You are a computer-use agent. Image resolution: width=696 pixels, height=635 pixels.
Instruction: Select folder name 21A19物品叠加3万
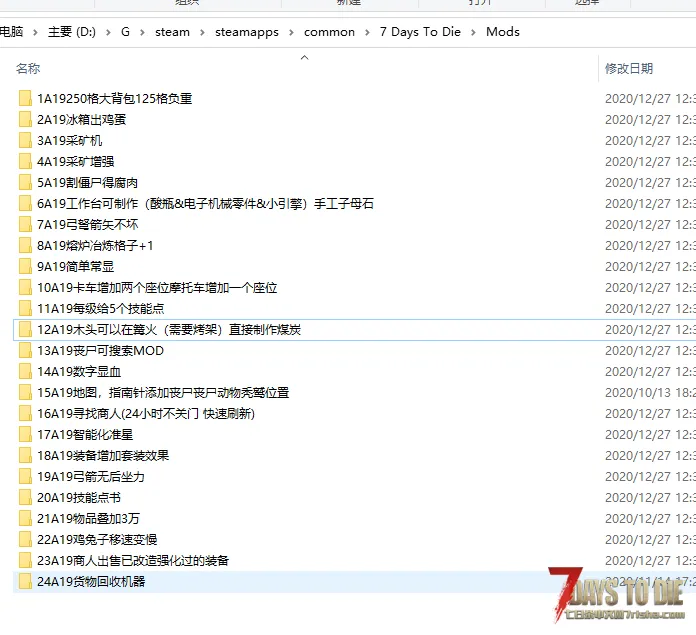tap(88, 519)
